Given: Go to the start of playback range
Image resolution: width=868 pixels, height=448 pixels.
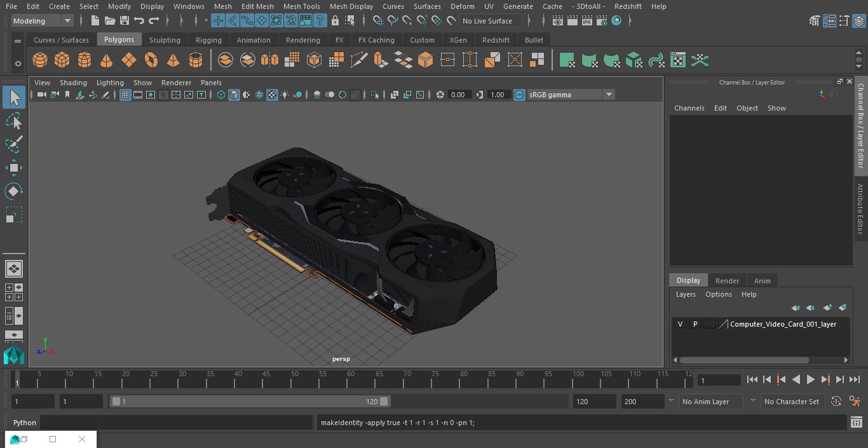Looking at the screenshot, I should click(752, 379).
